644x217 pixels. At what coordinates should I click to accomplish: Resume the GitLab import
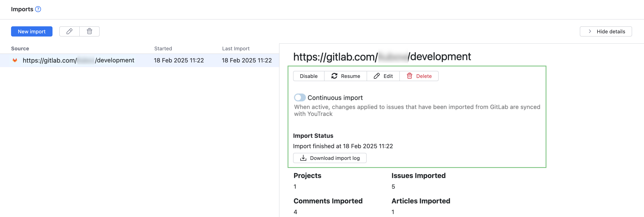coord(346,76)
